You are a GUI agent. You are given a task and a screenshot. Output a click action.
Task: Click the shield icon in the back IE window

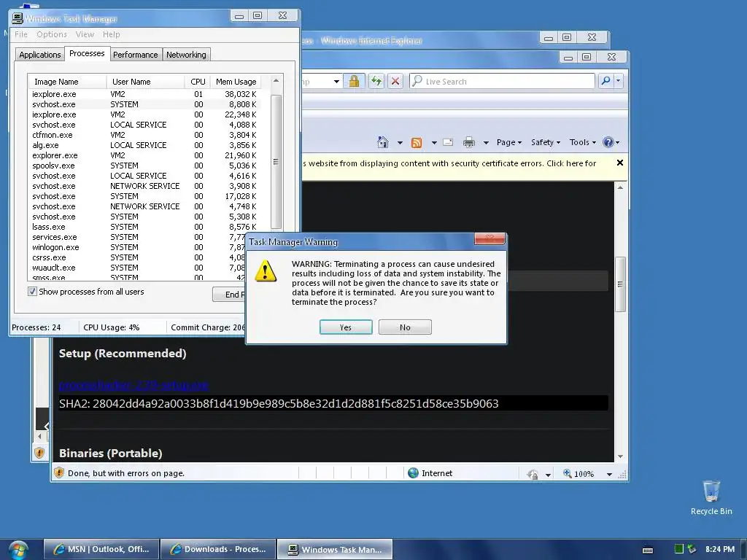click(39, 452)
